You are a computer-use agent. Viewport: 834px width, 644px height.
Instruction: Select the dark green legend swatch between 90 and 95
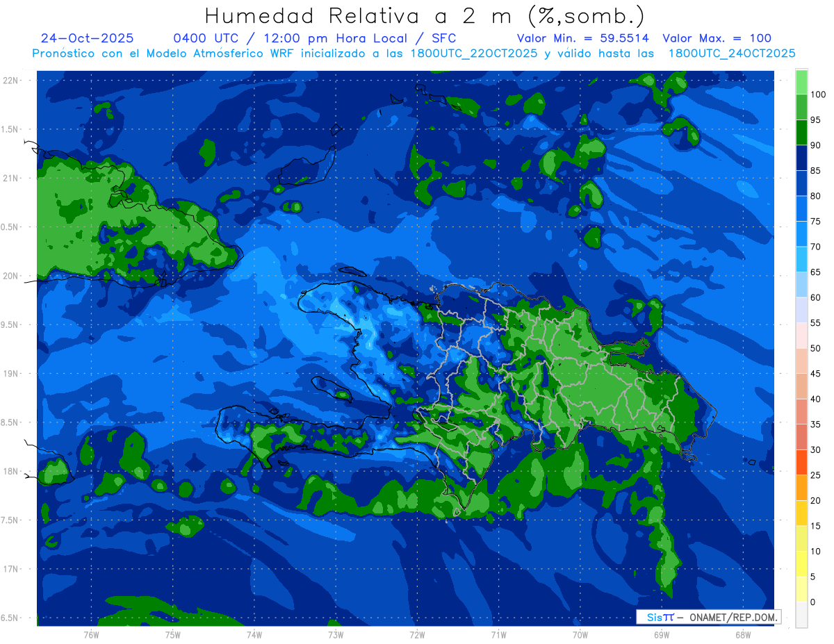(801, 133)
